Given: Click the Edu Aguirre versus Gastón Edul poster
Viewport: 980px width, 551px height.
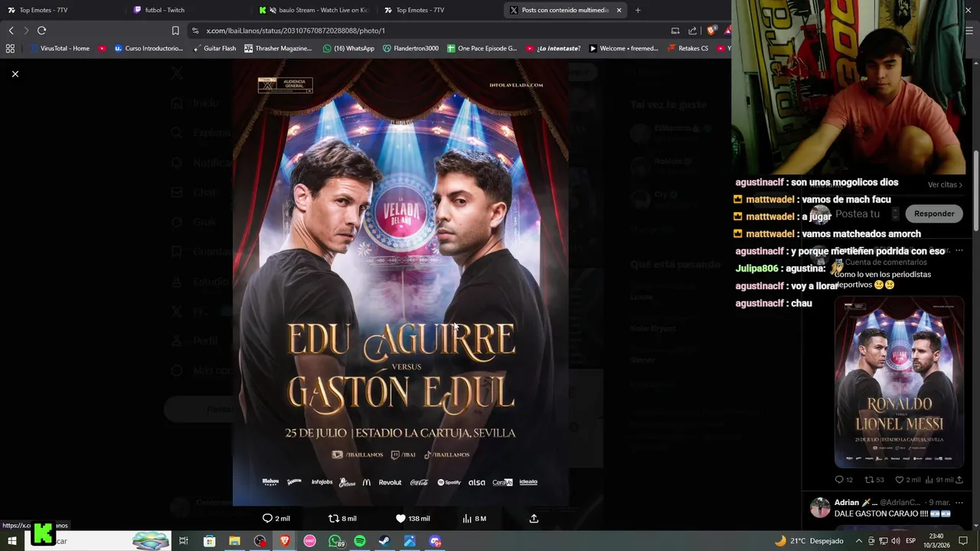Looking at the screenshot, I should pyautogui.click(x=400, y=283).
